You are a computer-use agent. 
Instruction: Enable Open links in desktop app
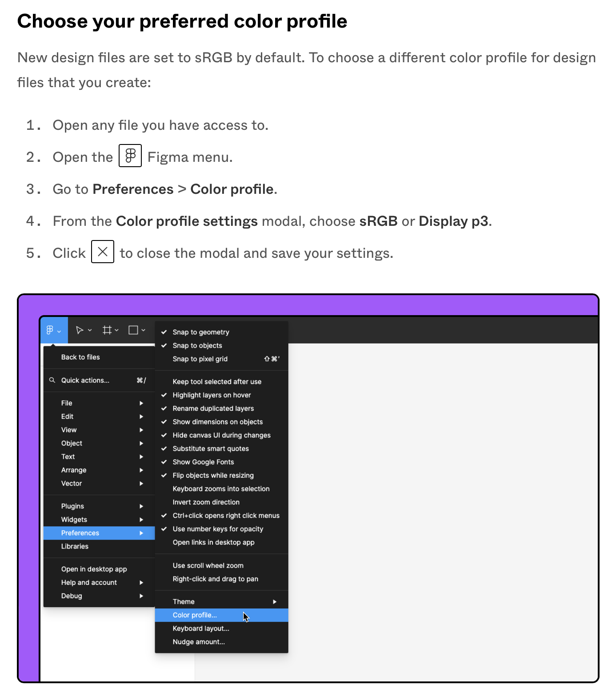[x=221, y=542]
